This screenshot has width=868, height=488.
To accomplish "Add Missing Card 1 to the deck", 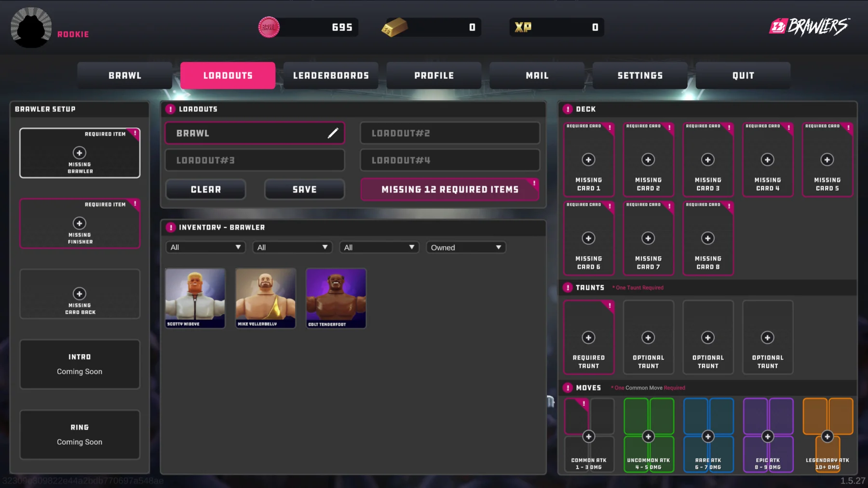I will click(588, 159).
